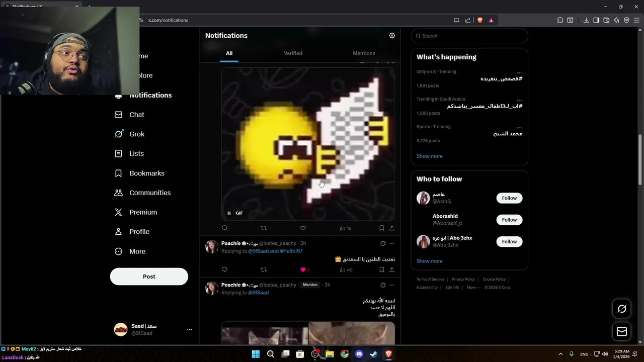Screen dimensions: 644x362
Task: Focus the Search field
Action: point(469,36)
